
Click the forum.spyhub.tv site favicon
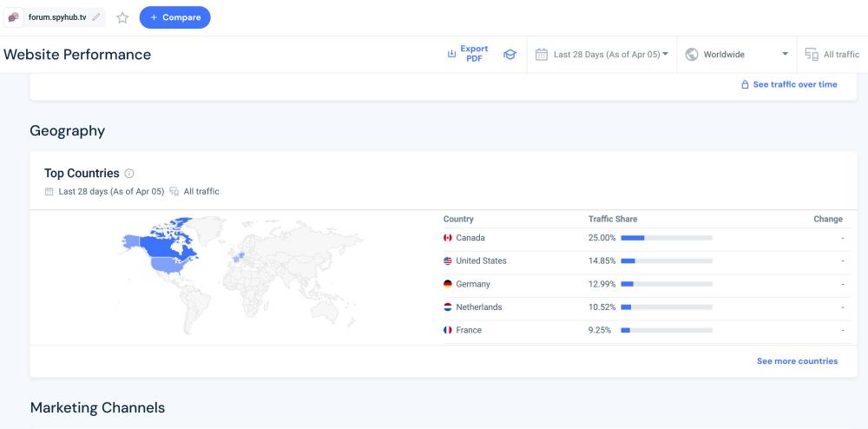15,17
